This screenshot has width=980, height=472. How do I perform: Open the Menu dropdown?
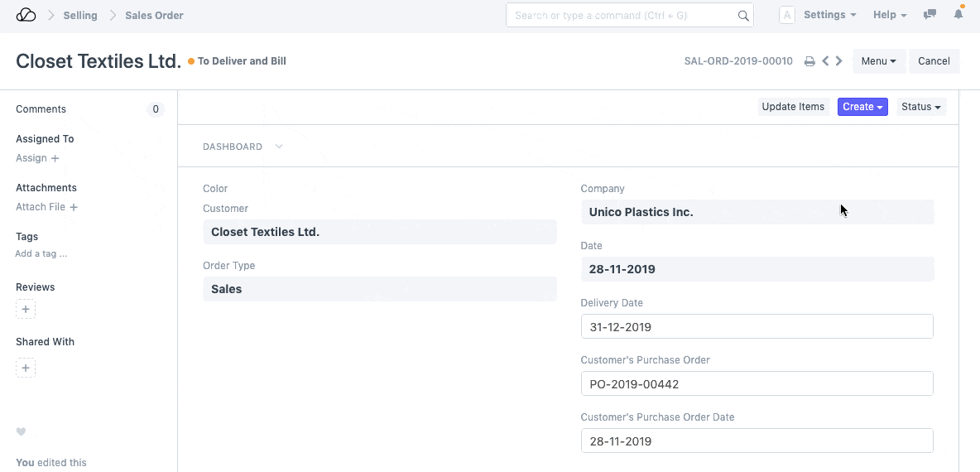(878, 61)
